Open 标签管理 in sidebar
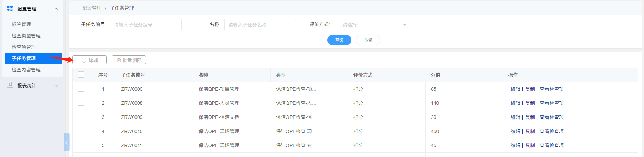Image resolution: width=644 pixels, height=157 pixels. 21,24
